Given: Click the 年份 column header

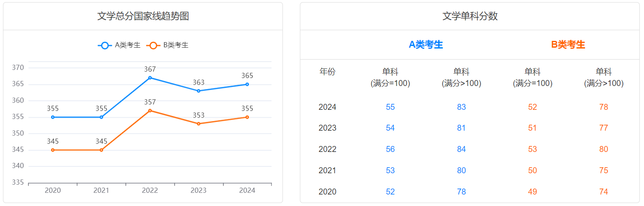Looking at the screenshot, I should point(327,72).
